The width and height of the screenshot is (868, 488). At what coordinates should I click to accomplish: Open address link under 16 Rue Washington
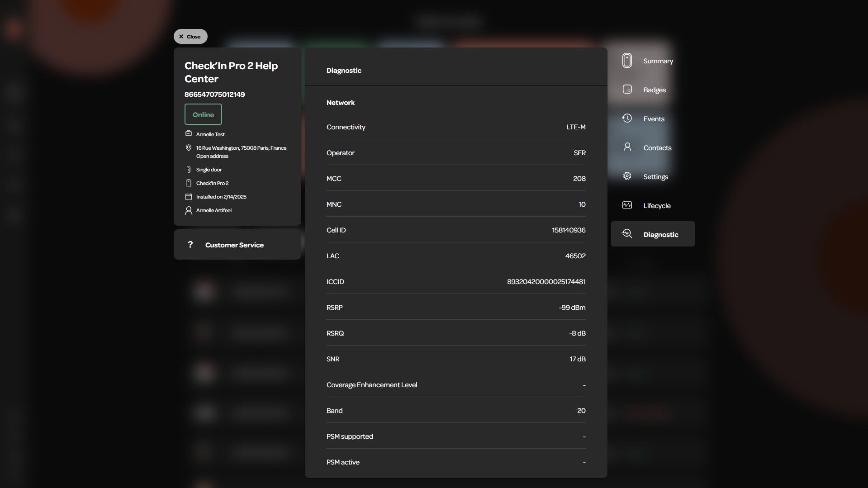coord(212,156)
